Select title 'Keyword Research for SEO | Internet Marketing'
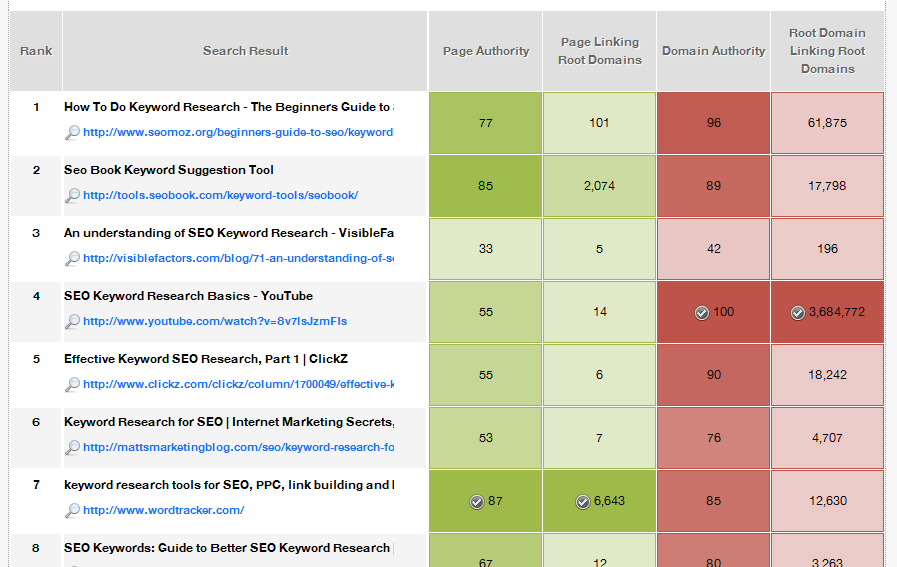This screenshot has height=567, width=897. pyautogui.click(x=229, y=422)
